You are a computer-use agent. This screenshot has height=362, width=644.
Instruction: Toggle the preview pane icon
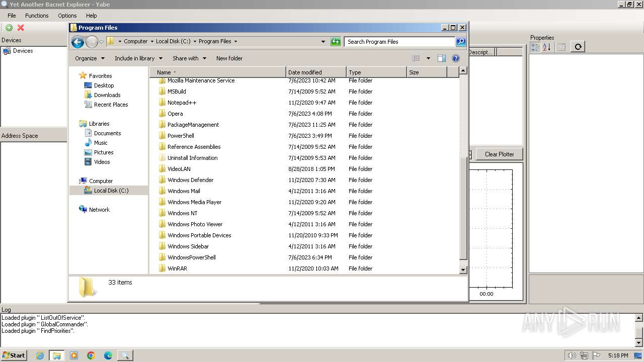click(442, 58)
